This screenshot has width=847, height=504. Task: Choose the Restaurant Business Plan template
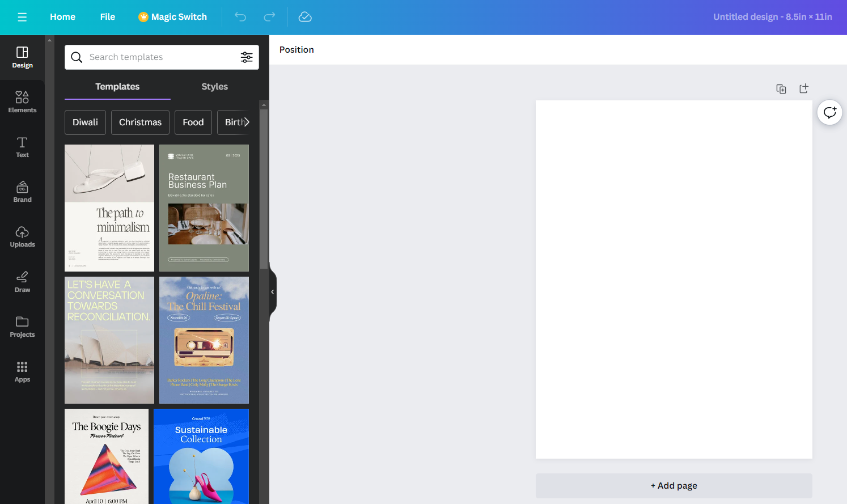click(x=204, y=208)
